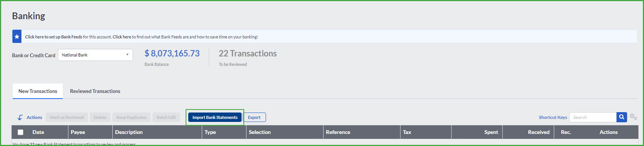The height and width of the screenshot is (146, 644).
Task: Click inside the Search field
Action: click(x=593, y=117)
